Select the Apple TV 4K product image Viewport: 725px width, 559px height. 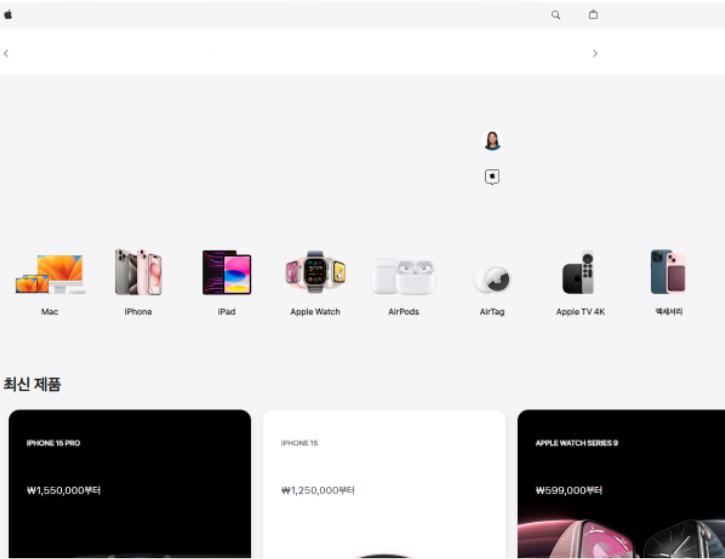pos(579,272)
